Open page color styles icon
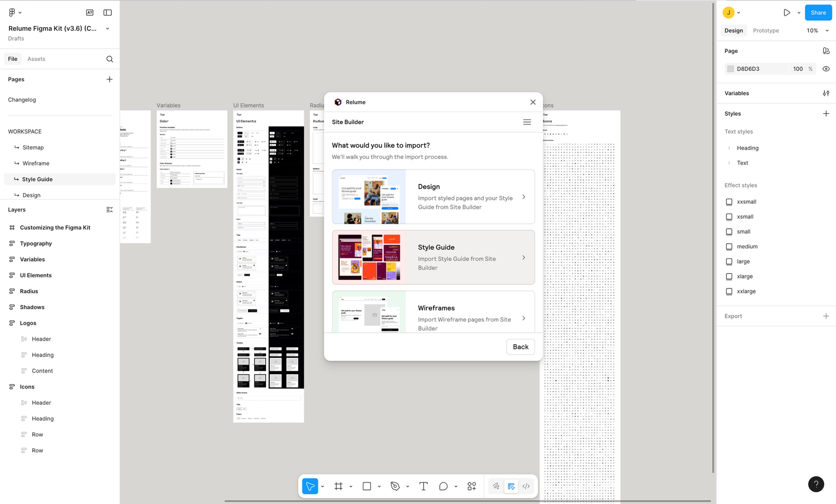The height and width of the screenshot is (504, 836). pyautogui.click(x=826, y=51)
